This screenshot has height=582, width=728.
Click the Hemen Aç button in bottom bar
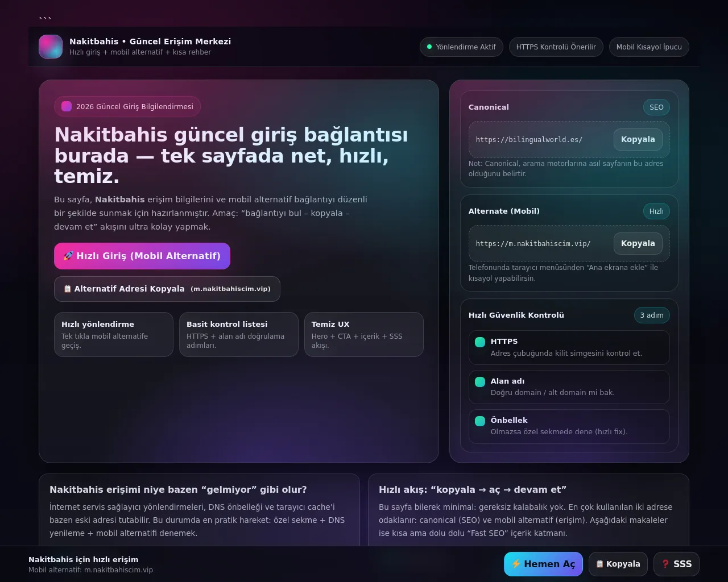click(543, 564)
